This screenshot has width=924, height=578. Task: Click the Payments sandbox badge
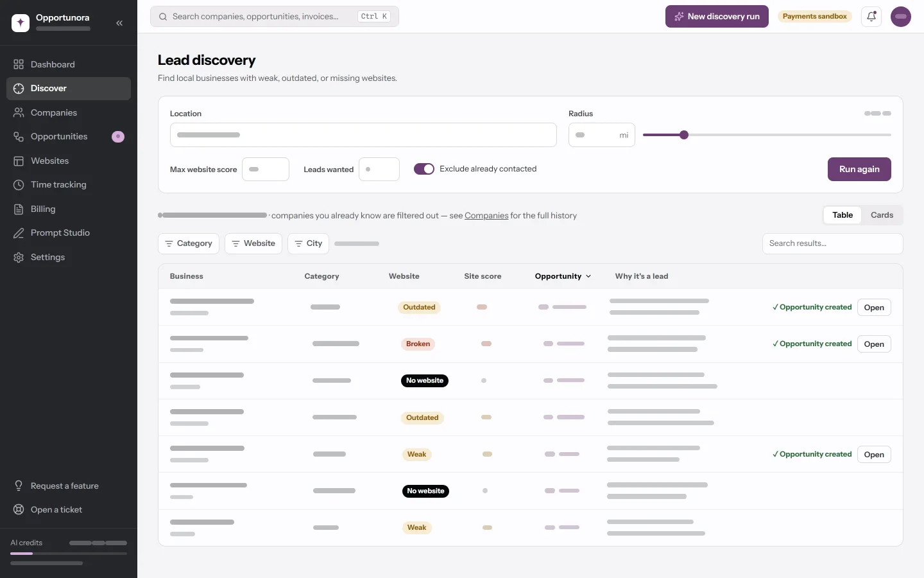[815, 17]
